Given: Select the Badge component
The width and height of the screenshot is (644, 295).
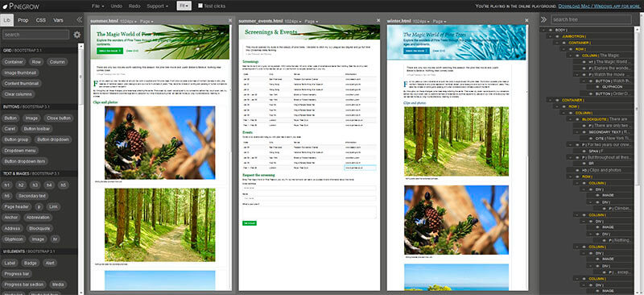Looking at the screenshot, I should pos(31,263).
